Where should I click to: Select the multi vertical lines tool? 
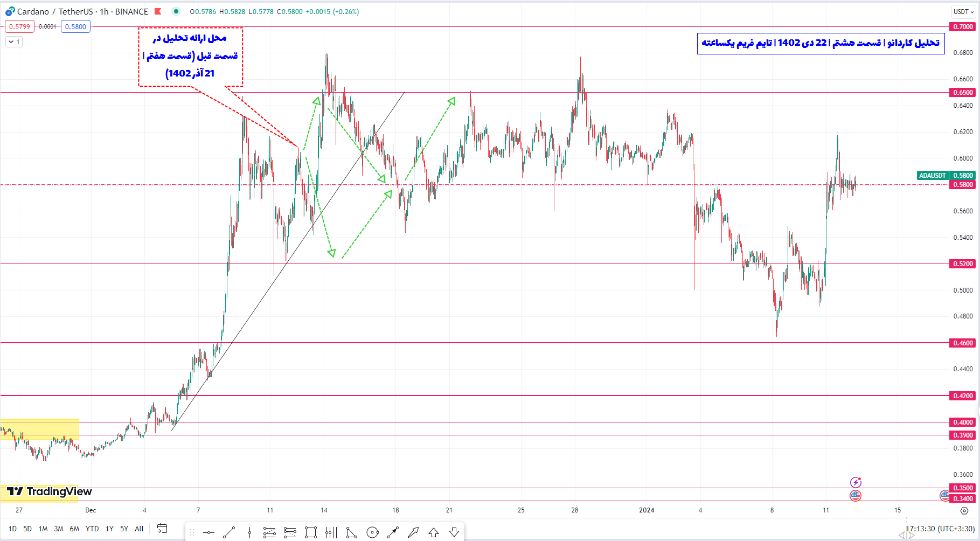(331, 533)
